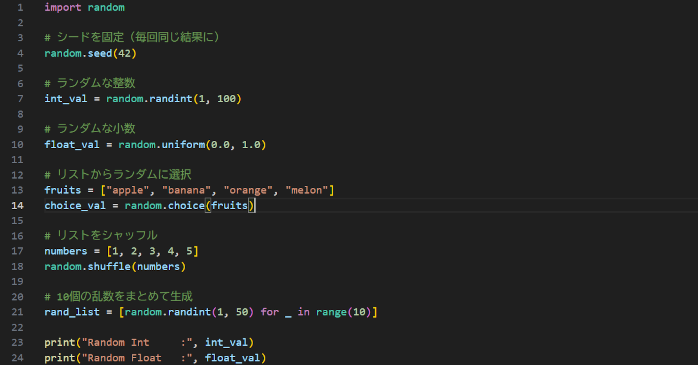Click line number 4 in the gutter
This screenshot has height=365, width=698.
click(x=20, y=53)
